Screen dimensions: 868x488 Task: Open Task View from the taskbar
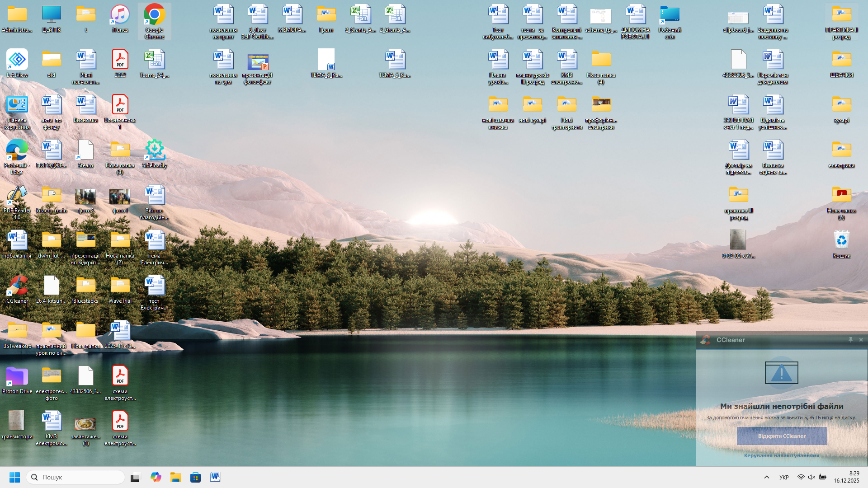(x=136, y=477)
